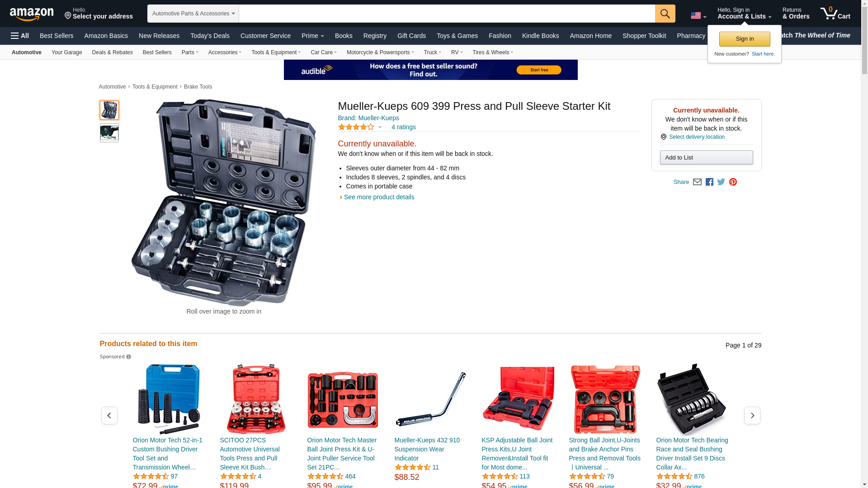Viewport: 868px width, 488px height.
Task: Share product on Pinterest icon
Action: 733,182
